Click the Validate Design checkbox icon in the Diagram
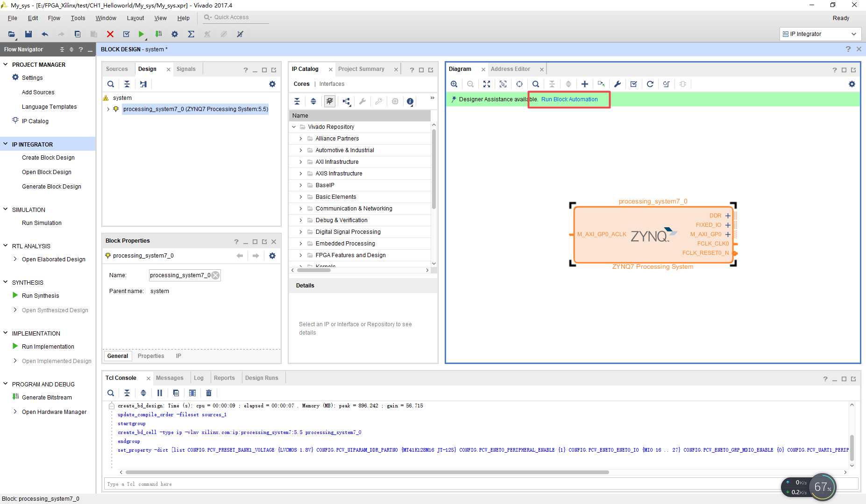 click(x=634, y=84)
